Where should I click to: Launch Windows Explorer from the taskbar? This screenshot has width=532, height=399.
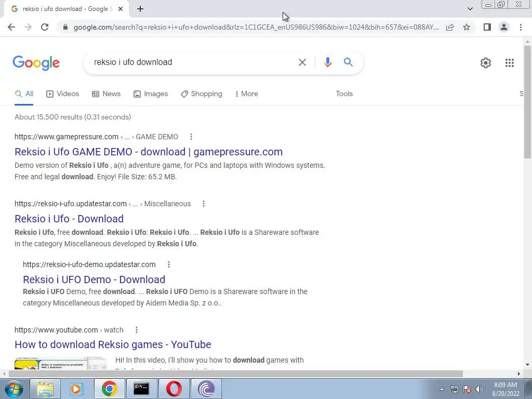(x=45, y=389)
